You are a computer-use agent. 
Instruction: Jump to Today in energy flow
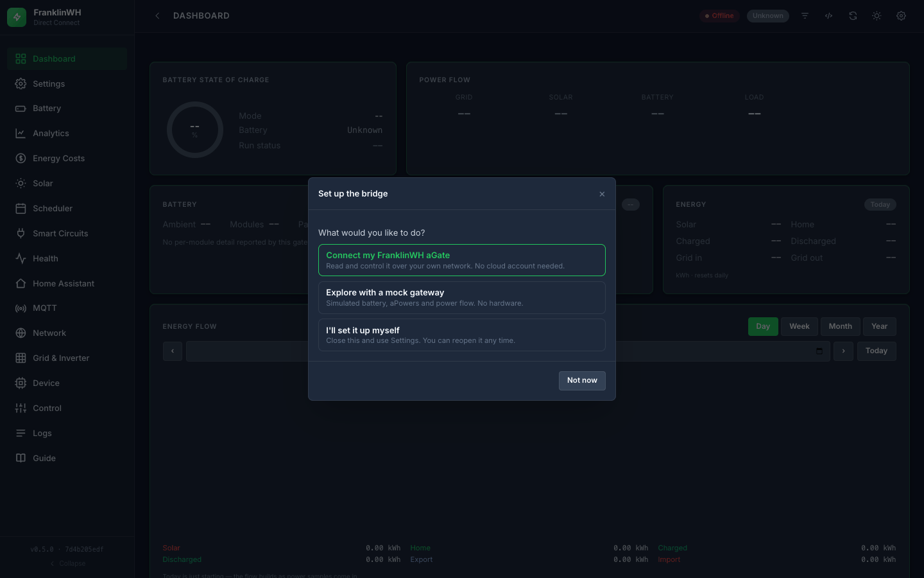point(876,351)
